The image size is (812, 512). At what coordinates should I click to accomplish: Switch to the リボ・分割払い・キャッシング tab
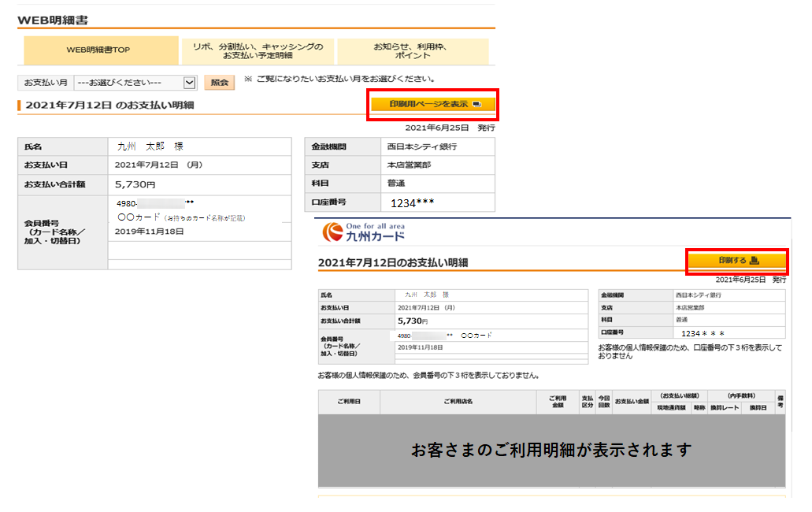[x=258, y=50]
